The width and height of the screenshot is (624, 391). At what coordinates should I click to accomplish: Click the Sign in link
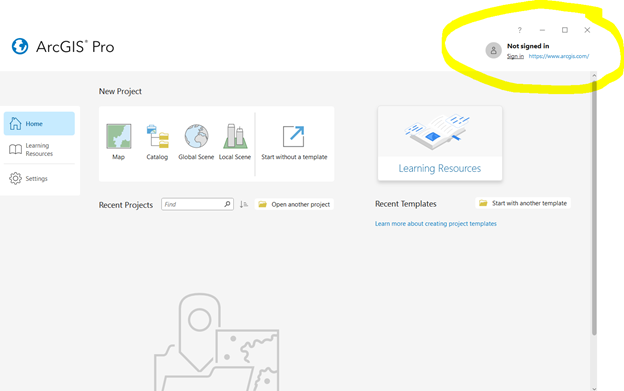click(515, 56)
